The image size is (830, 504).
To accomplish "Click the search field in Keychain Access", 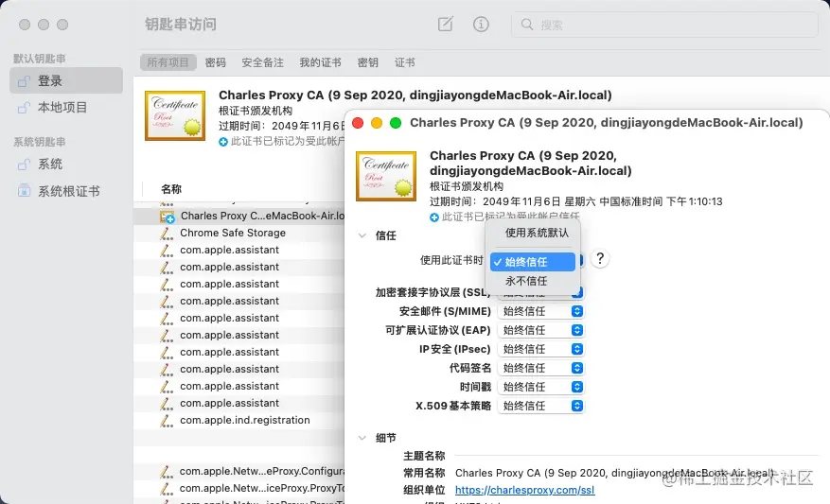I will [664, 25].
